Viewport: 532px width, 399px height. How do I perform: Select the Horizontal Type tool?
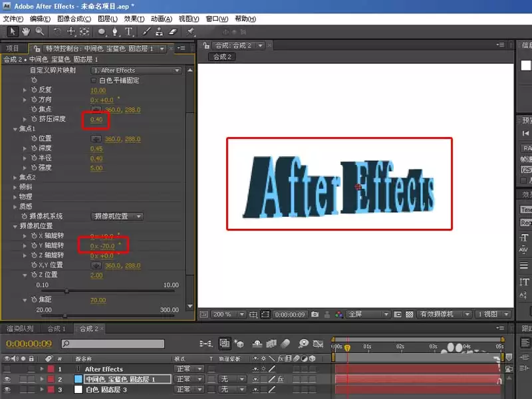tap(128, 32)
